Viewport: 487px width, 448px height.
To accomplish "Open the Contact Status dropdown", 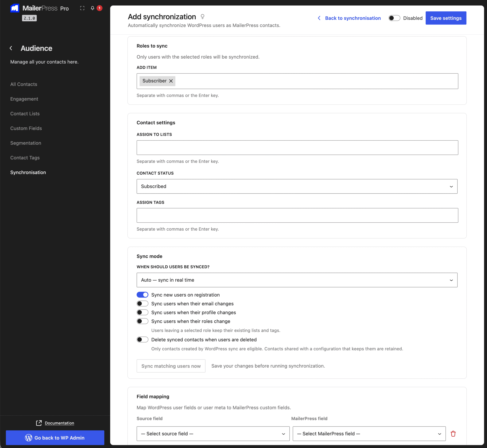I will [297, 186].
